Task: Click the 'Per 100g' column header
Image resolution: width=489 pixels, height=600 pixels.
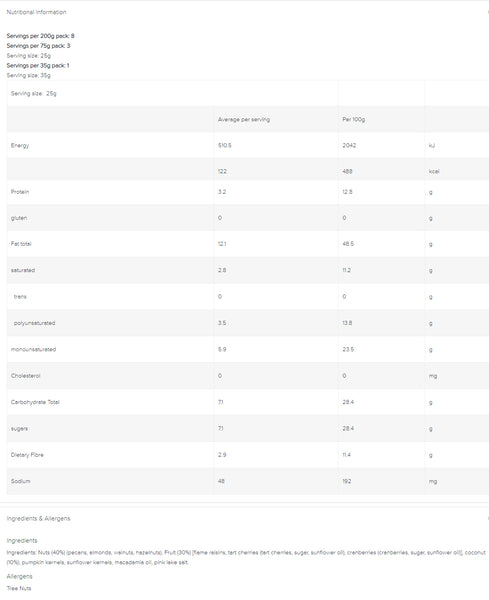Action: click(x=354, y=119)
